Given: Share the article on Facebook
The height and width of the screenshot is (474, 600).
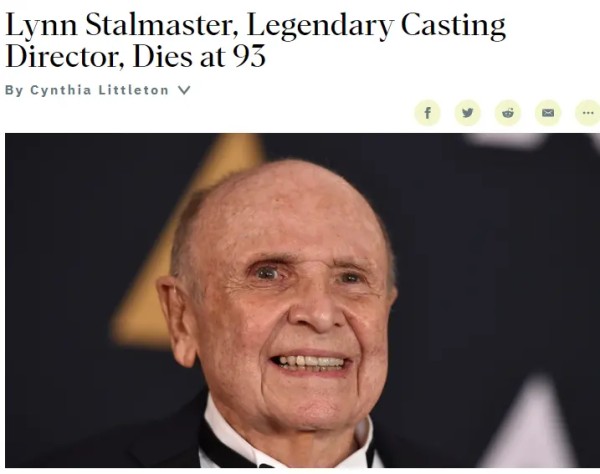Looking at the screenshot, I should tap(427, 113).
